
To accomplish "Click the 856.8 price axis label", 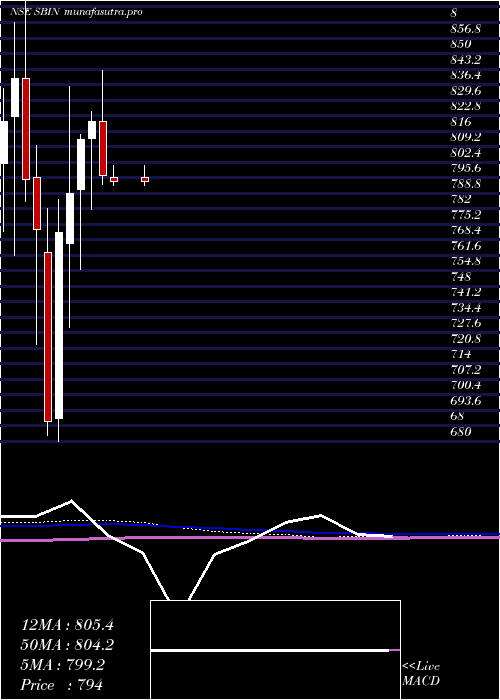I will coord(465,29).
